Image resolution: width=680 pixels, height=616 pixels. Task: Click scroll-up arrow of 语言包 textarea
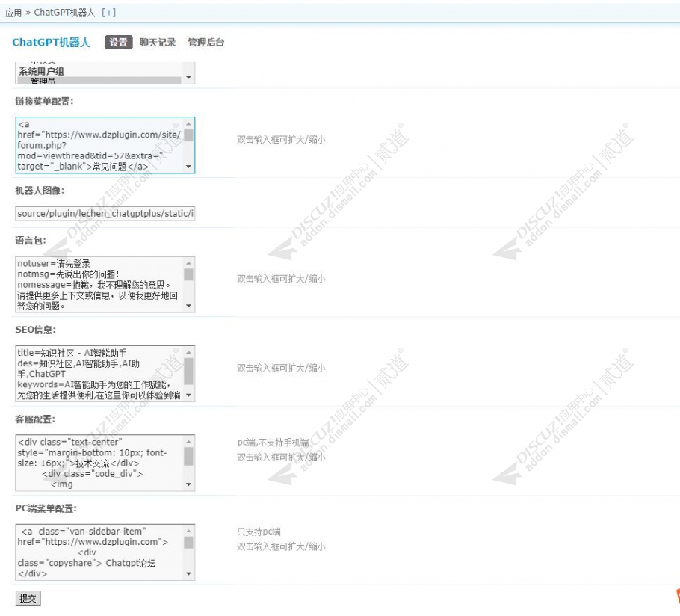click(188, 263)
